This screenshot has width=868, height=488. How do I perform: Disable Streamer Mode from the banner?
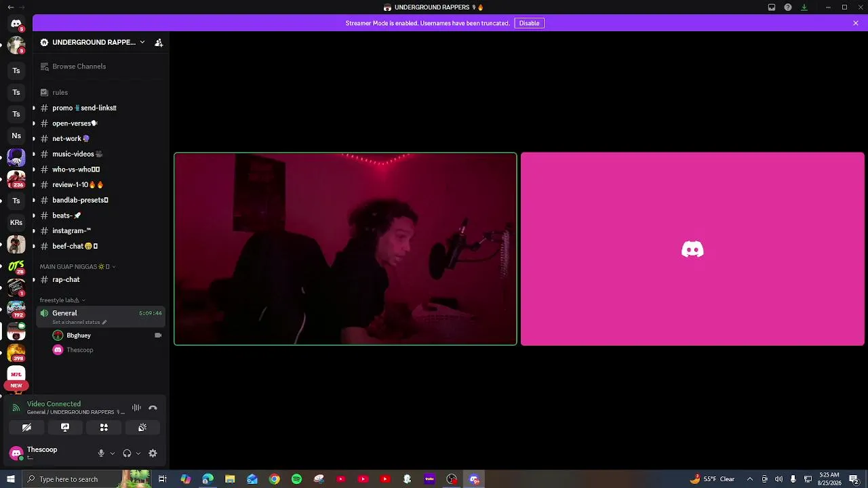529,23
